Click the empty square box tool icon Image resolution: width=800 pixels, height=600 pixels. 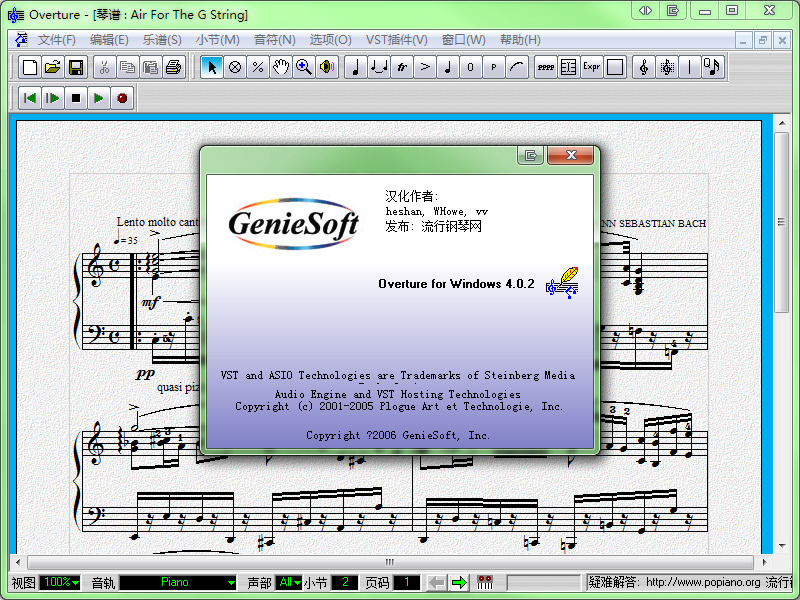click(x=615, y=67)
